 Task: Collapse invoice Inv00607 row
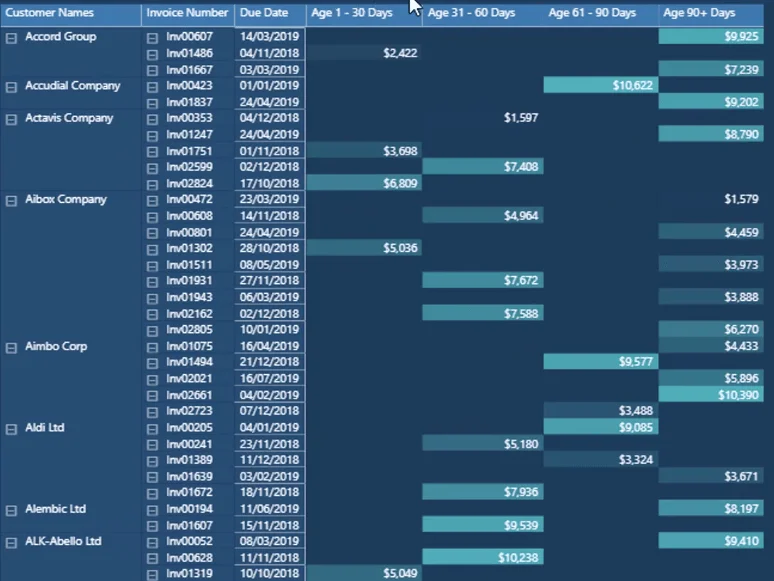[153, 38]
